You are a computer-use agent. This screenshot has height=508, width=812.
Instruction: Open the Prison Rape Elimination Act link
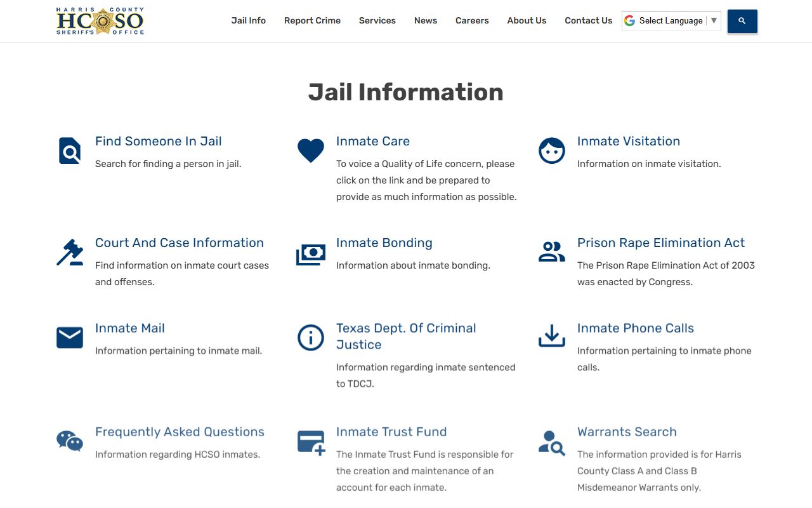pos(661,243)
